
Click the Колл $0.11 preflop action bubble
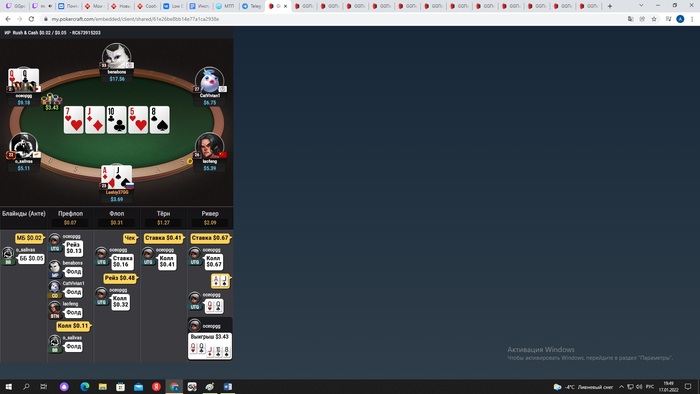pos(73,326)
